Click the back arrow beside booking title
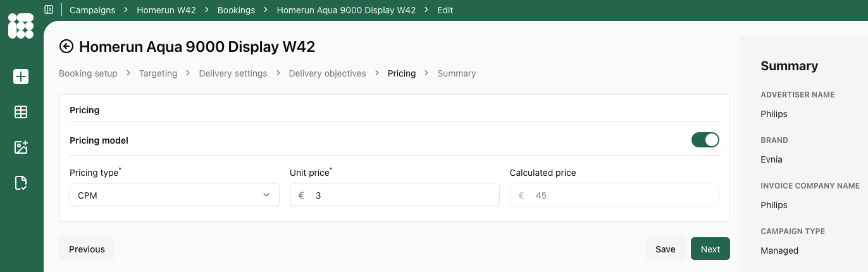Screen dimensions: 868x272 (x=66, y=46)
